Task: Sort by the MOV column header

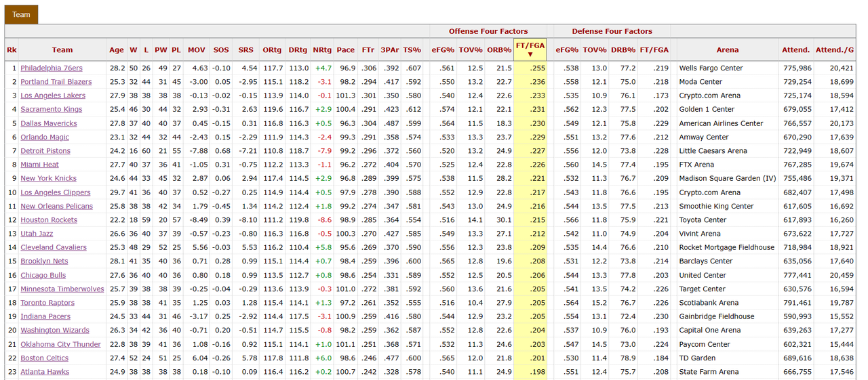Action: (197, 49)
